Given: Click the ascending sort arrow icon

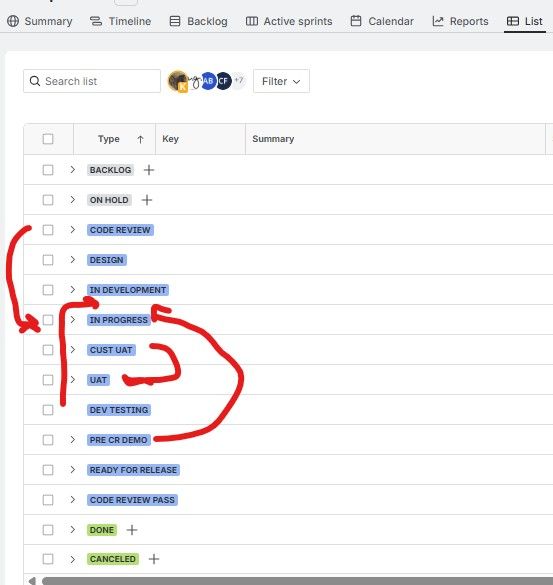Looking at the screenshot, I should 140,139.
